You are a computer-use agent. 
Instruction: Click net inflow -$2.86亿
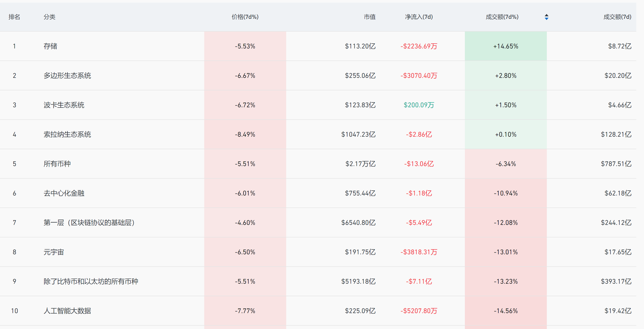(x=419, y=134)
